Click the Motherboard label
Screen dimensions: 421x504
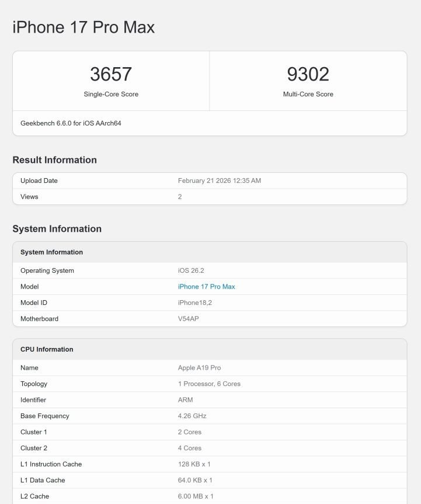[39, 319]
